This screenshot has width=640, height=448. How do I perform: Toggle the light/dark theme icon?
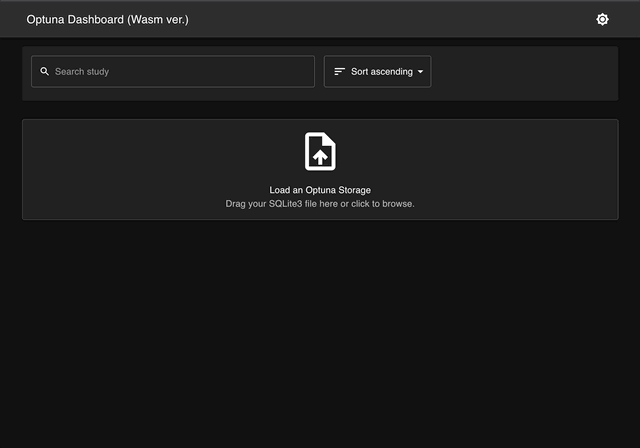pyautogui.click(x=602, y=19)
